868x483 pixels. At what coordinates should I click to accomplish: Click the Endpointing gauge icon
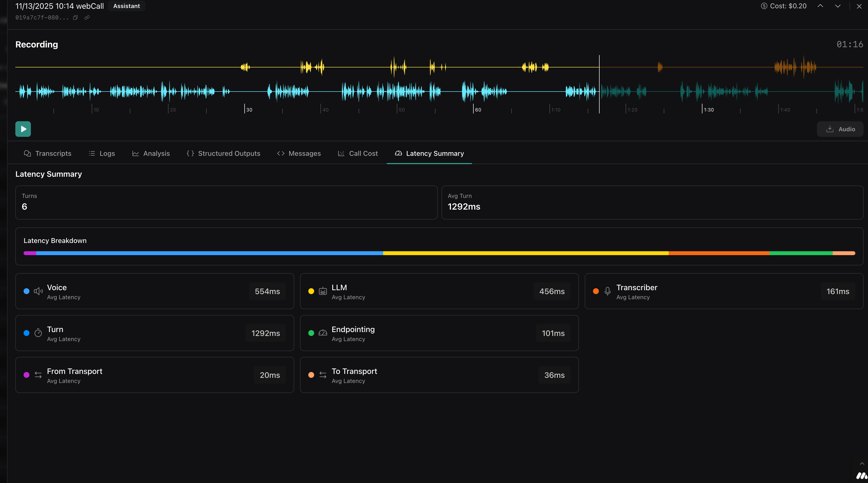click(x=323, y=333)
